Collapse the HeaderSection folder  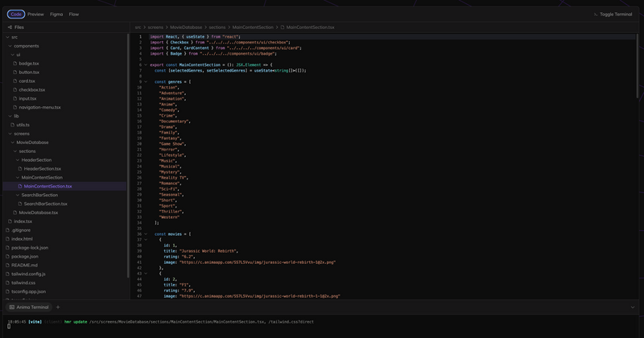18,160
